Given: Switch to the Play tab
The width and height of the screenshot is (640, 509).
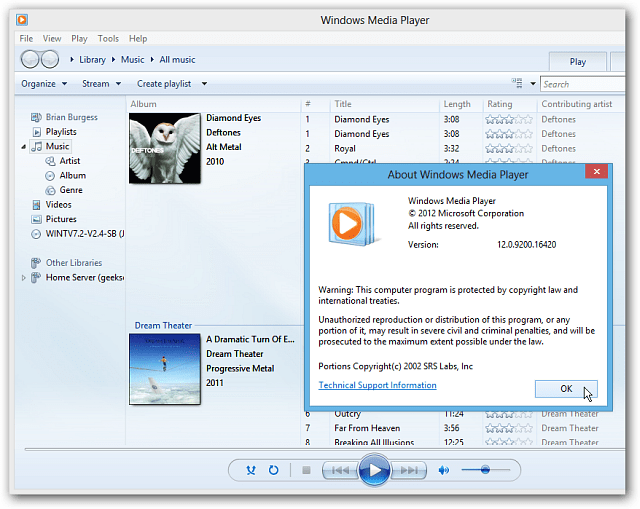Looking at the screenshot, I should (578, 62).
